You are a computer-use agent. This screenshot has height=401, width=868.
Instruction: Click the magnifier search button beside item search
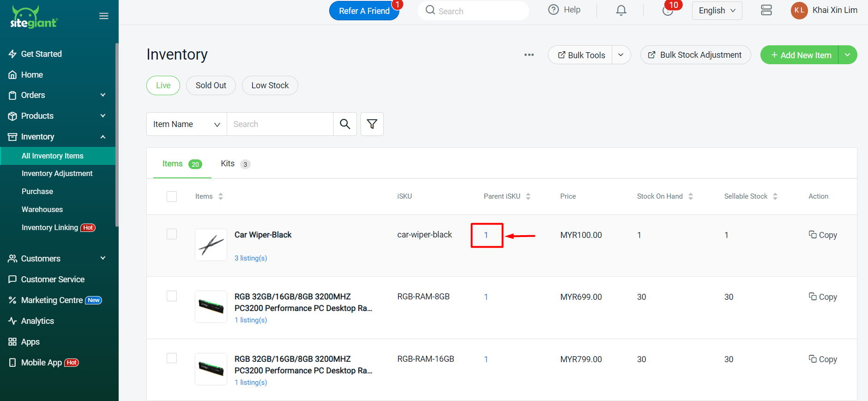(345, 124)
